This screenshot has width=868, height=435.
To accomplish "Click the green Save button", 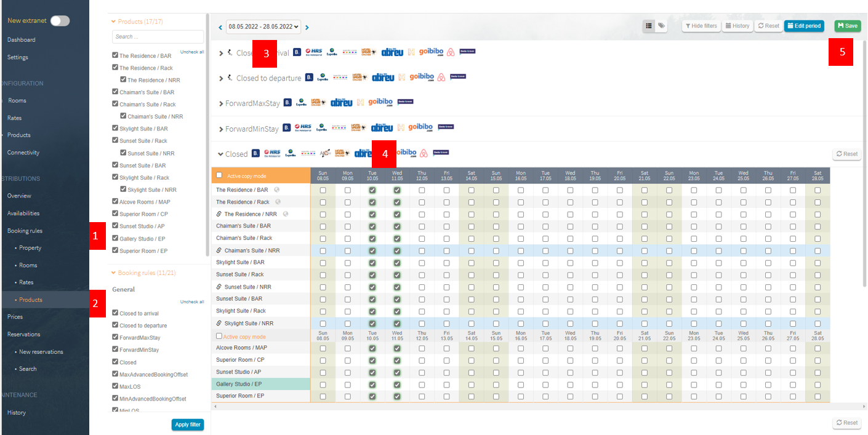I will (x=847, y=26).
